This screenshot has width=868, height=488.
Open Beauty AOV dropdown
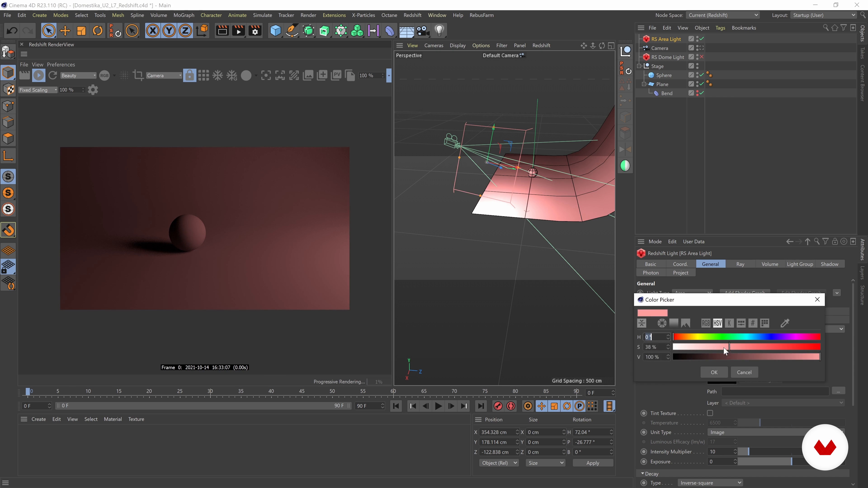[x=78, y=75]
